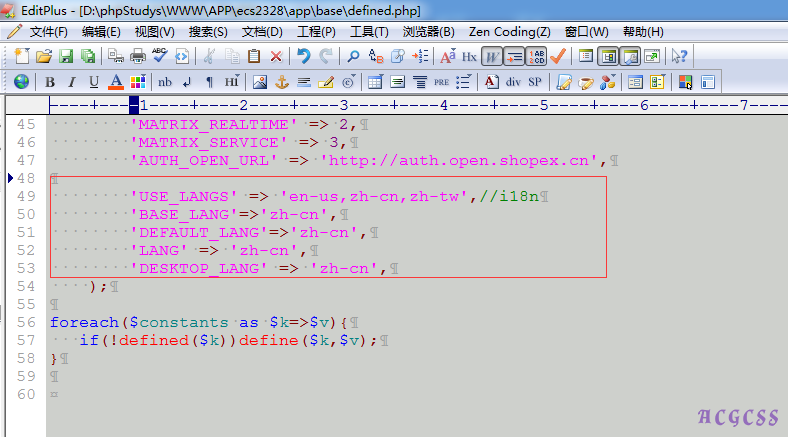Click the Bold B icon

pyautogui.click(x=49, y=81)
